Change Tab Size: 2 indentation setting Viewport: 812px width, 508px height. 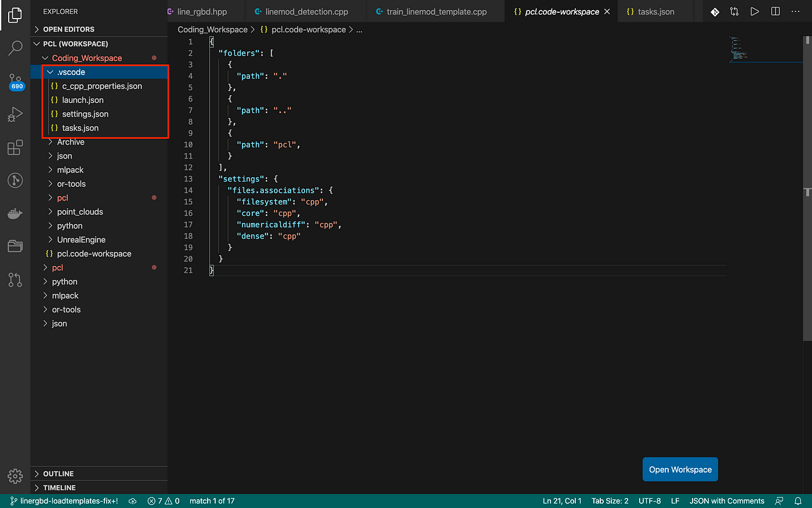click(610, 501)
